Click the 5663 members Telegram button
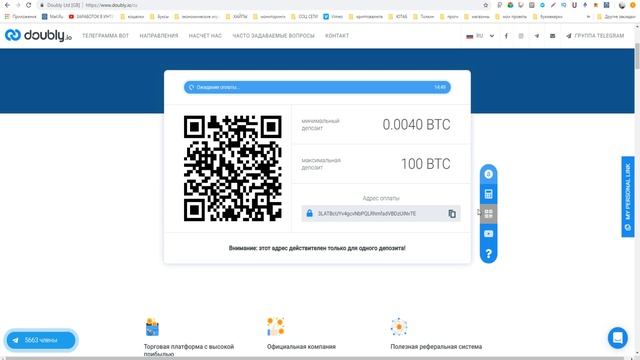This screenshot has height=360, width=640. pos(41,340)
